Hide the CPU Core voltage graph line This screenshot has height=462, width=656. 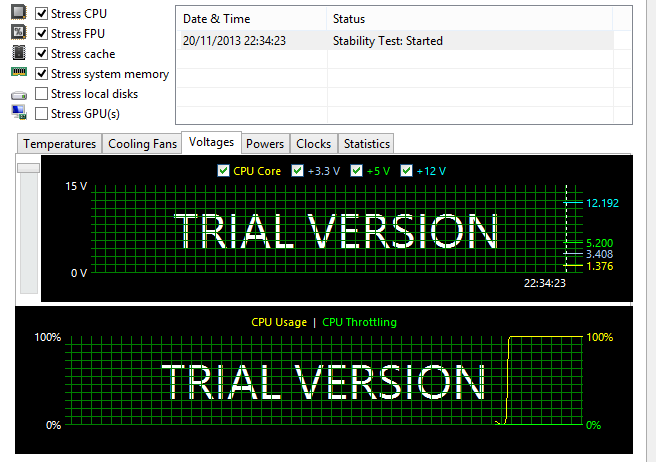pos(223,171)
